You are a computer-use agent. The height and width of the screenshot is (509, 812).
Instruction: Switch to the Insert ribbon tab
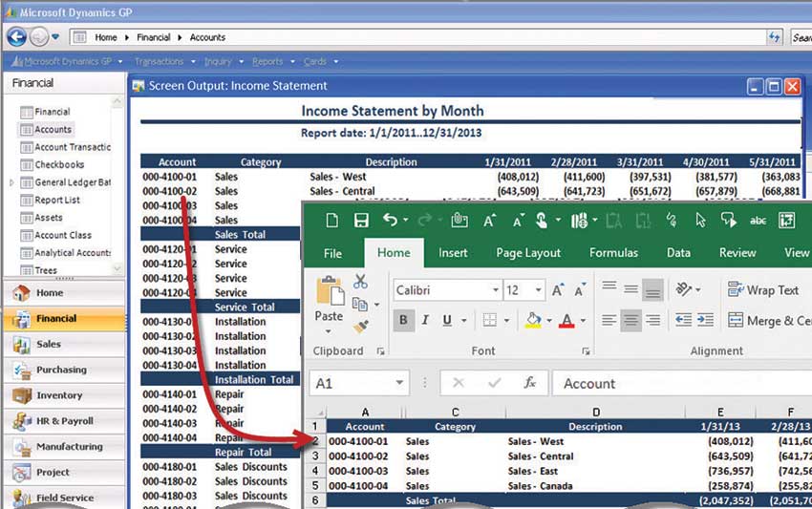point(453,253)
